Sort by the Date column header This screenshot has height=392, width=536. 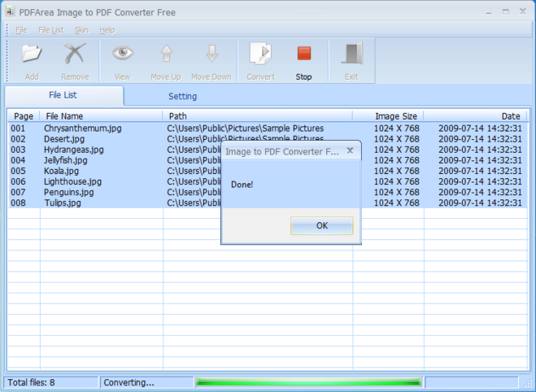click(x=476, y=116)
